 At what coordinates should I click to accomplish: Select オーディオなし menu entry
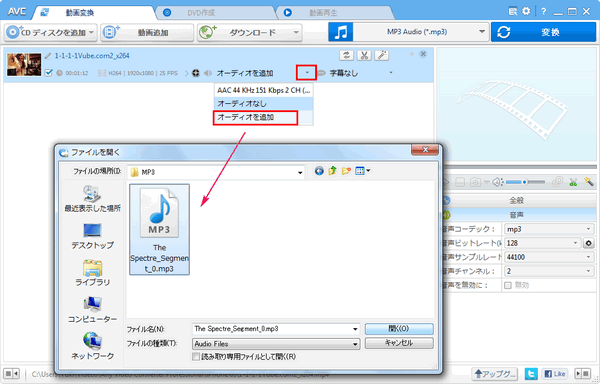pos(263,104)
